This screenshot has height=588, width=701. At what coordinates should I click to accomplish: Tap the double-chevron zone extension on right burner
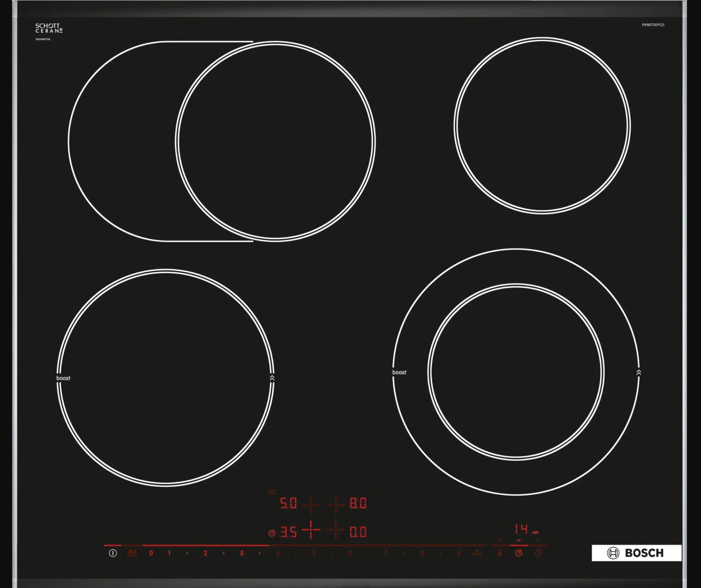point(639,372)
